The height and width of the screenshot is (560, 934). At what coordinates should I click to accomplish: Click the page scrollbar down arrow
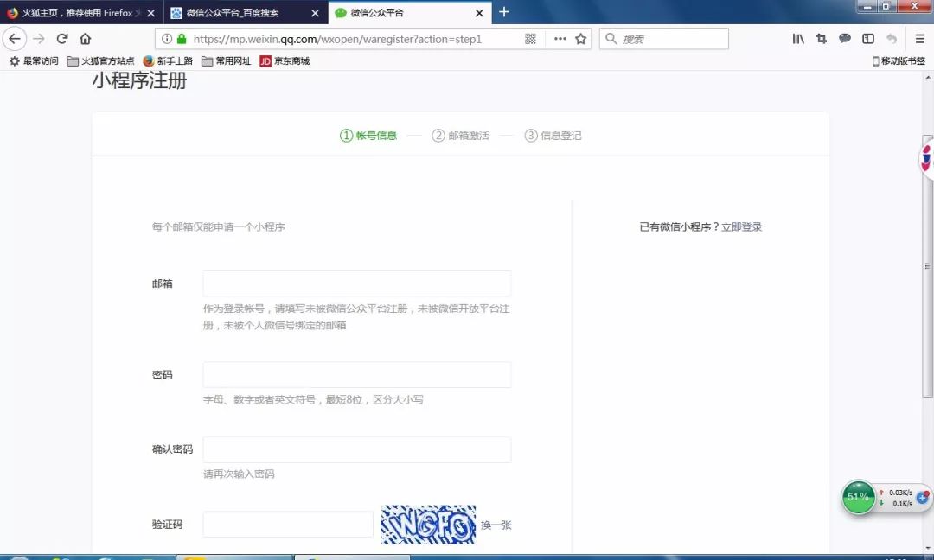click(927, 548)
